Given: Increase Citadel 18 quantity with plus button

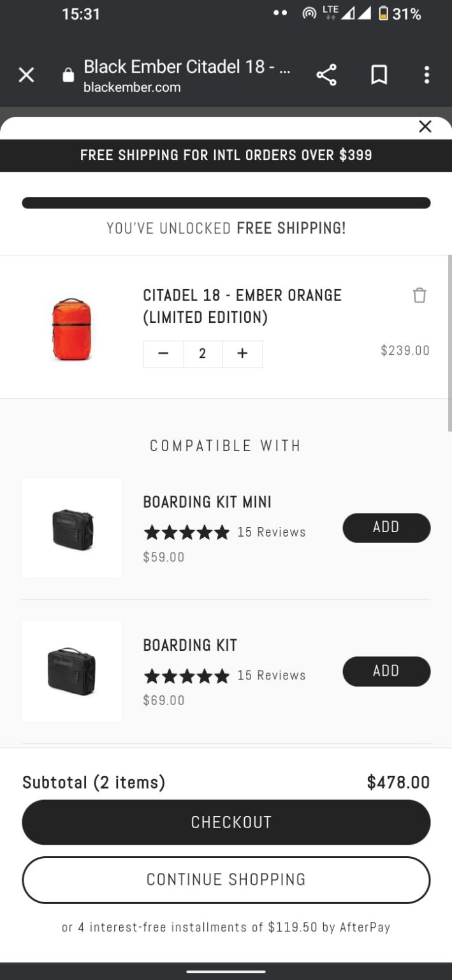Looking at the screenshot, I should [242, 353].
